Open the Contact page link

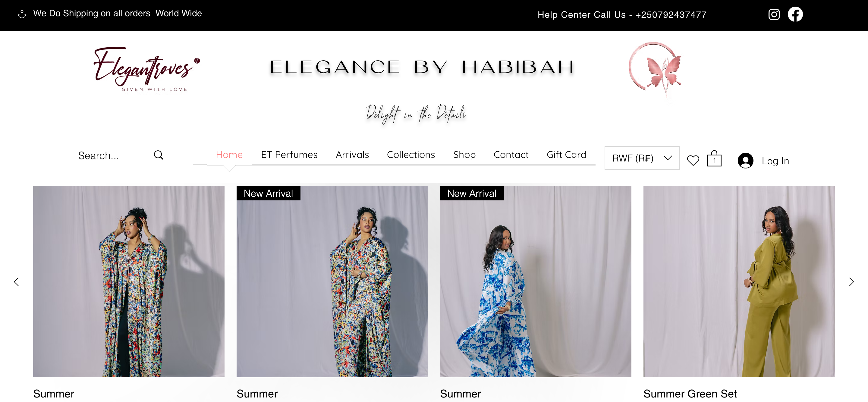point(511,155)
